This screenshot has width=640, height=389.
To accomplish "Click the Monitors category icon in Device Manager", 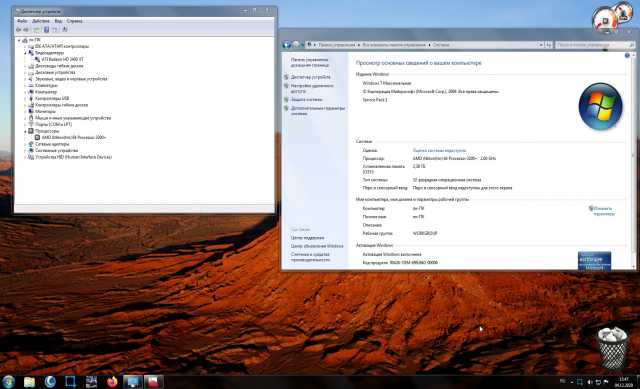I will click(x=31, y=111).
